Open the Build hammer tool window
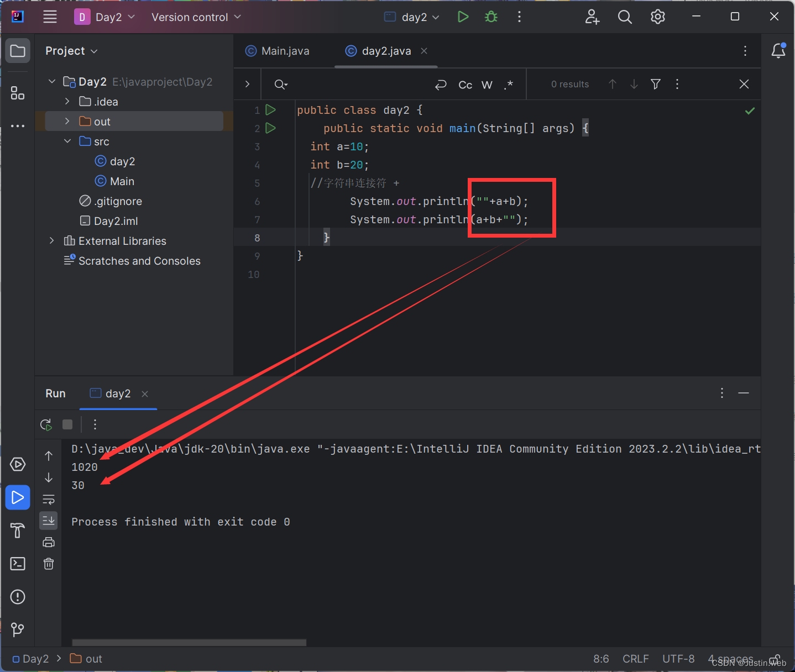 click(x=18, y=531)
